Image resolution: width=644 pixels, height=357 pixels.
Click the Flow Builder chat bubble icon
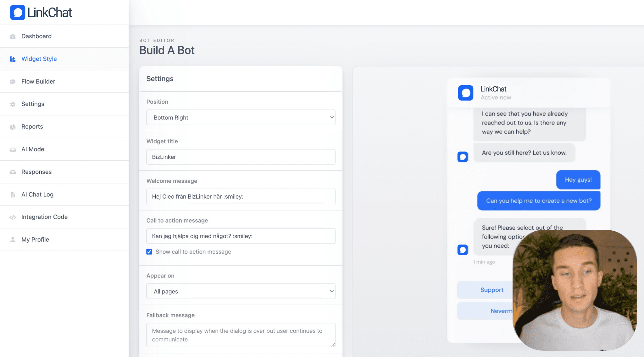point(13,82)
